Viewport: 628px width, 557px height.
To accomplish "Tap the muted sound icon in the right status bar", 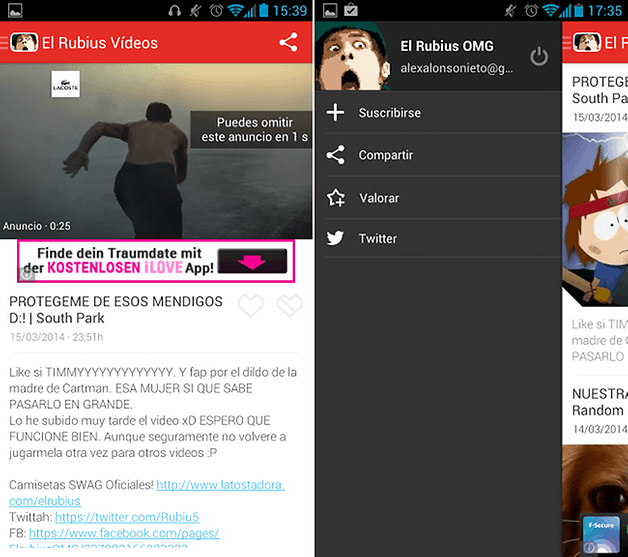I will point(511,10).
